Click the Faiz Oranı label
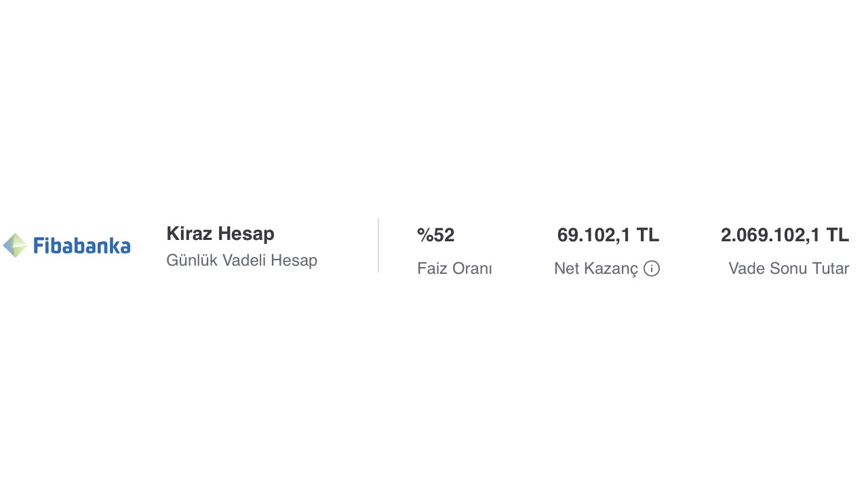Screen dimensions: 868x488 [x=454, y=268]
